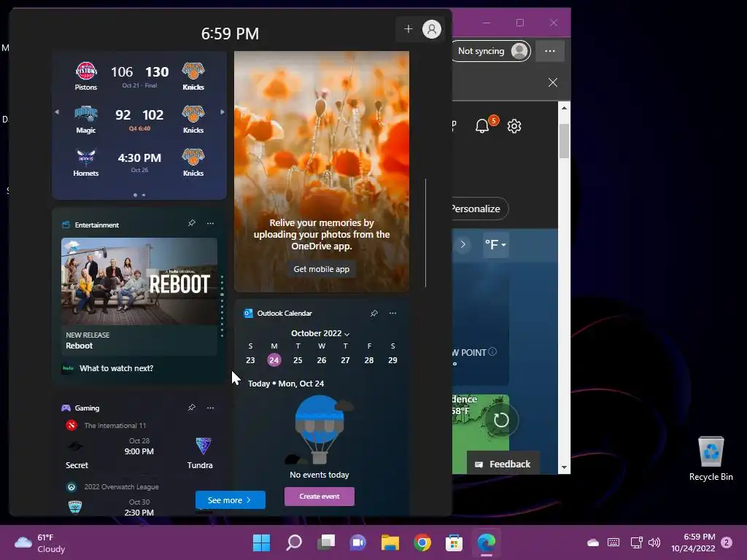This screenshot has width=747, height=560.
Task: Click the add widgets plus button
Action: [x=408, y=29]
